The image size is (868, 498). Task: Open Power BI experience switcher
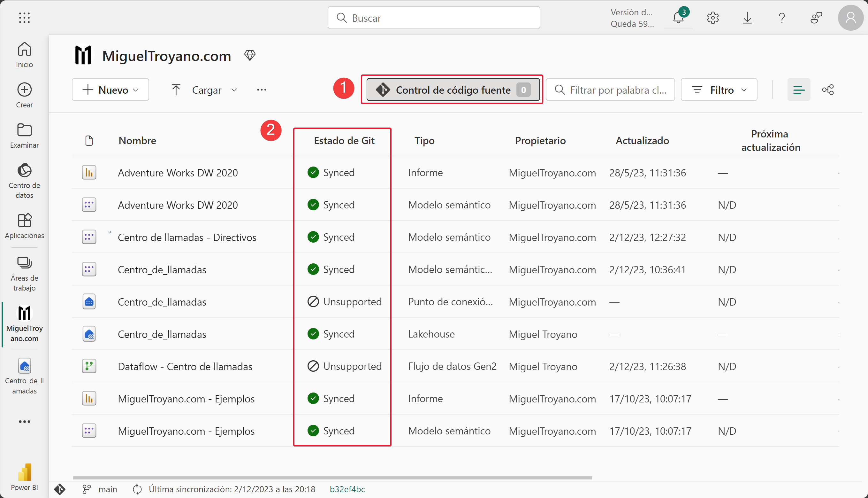point(24,477)
